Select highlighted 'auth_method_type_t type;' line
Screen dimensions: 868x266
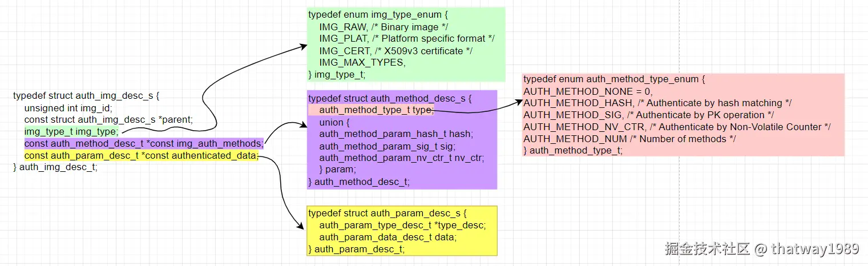(371, 110)
